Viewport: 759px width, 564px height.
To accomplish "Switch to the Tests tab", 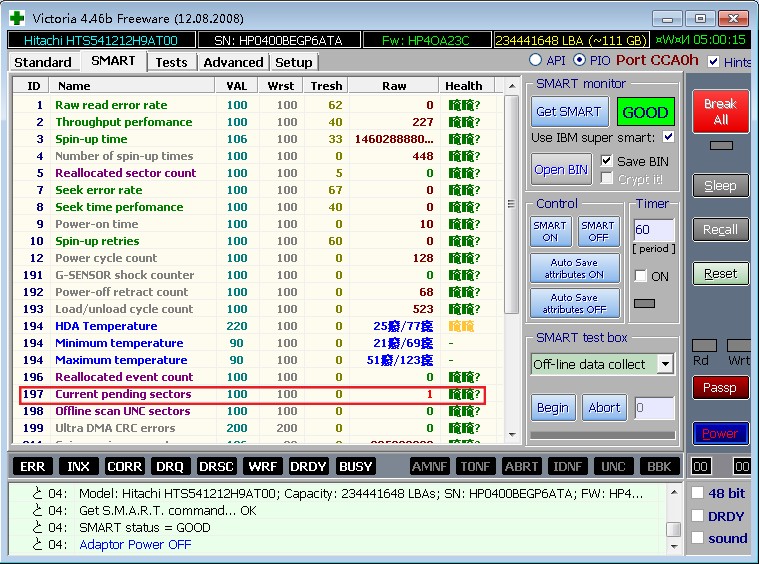I will [171, 62].
